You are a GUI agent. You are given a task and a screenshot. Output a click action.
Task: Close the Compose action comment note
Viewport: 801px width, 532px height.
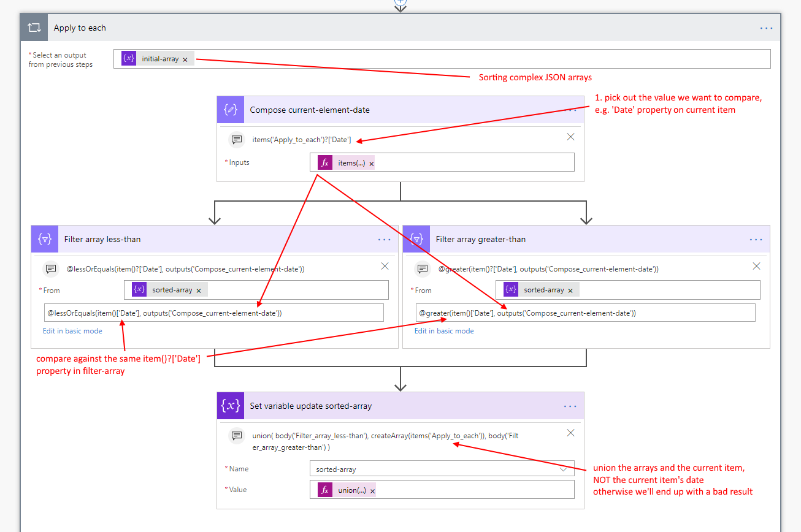pyautogui.click(x=570, y=137)
